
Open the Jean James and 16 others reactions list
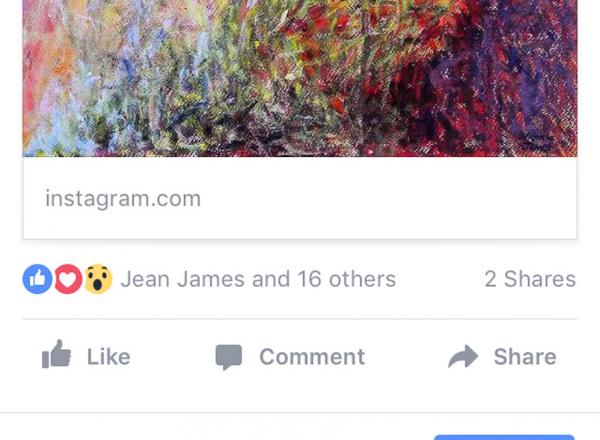tap(258, 279)
